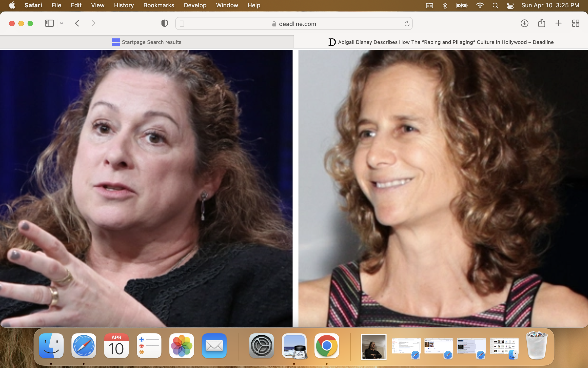Click the date and time clock

pos(550,5)
